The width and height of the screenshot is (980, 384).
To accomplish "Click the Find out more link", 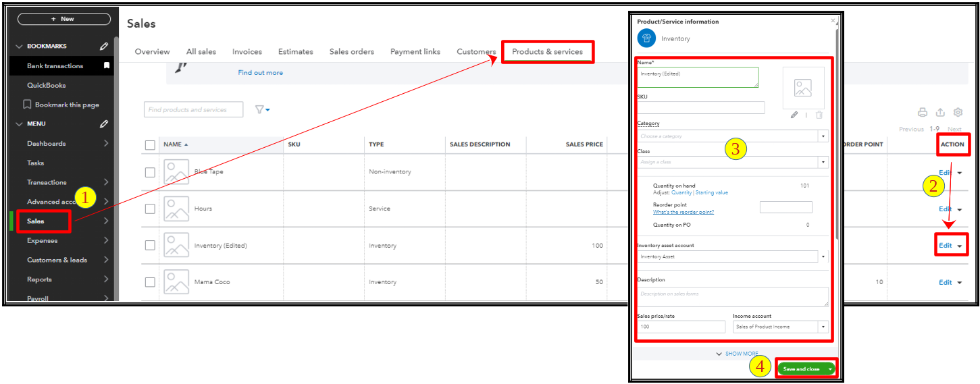I will pos(260,73).
